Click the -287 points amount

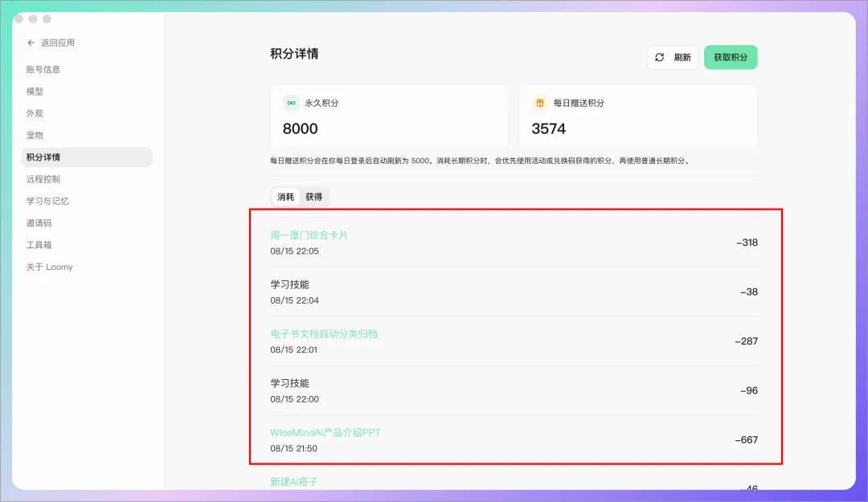pos(746,341)
